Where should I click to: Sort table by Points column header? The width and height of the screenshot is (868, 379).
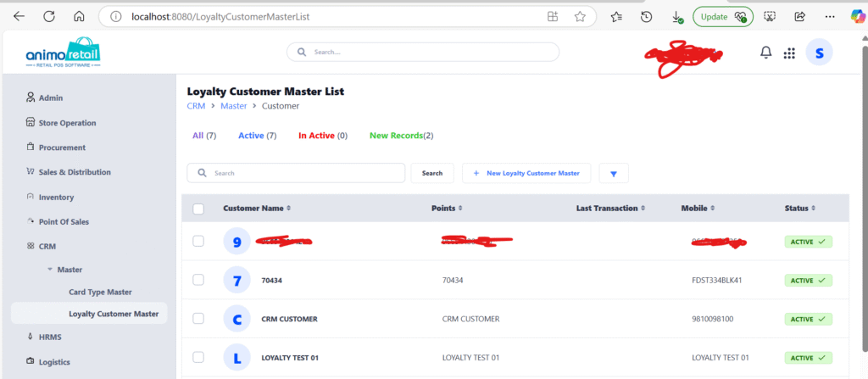click(x=447, y=209)
